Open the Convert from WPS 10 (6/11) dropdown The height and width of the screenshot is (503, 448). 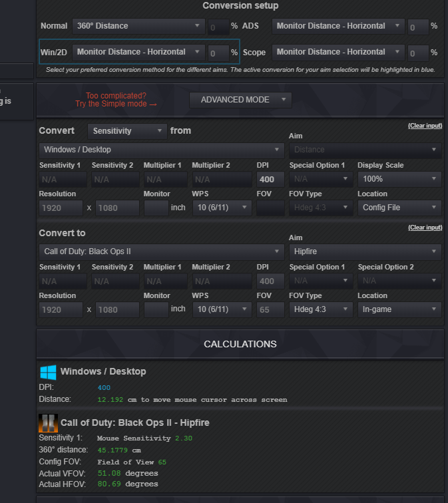point(222,208)
